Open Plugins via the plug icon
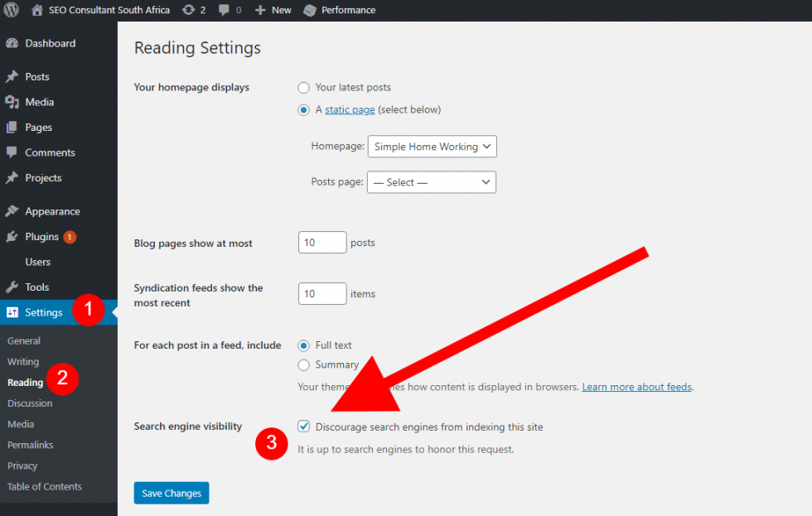Viewport: 812px width, 516px height. (12, 236)
